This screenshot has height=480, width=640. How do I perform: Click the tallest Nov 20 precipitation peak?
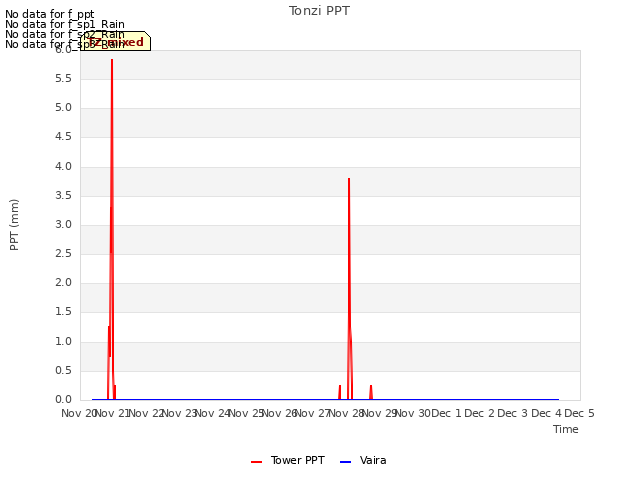[112, 60]
